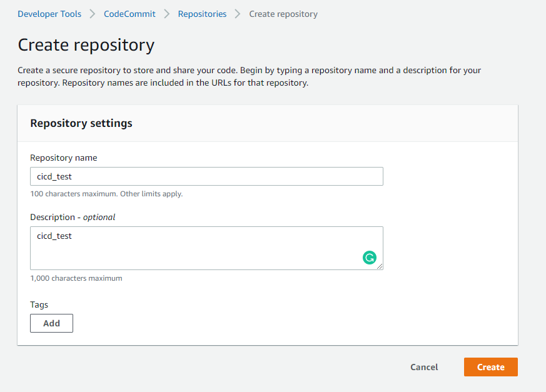Click the current Create repository breadcrumb
This screenshot has width=546, height=392.
coord(283,14)
